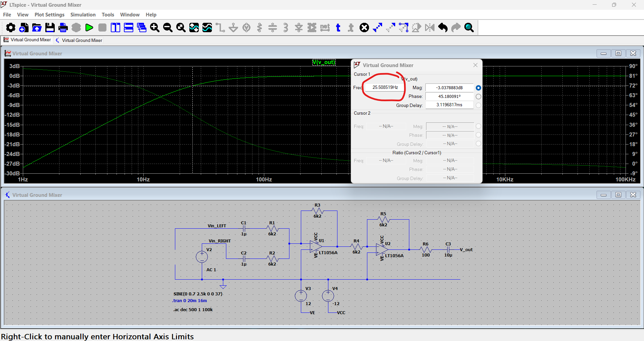
Task: Click the Cascade windows icon
Action: click(142, 27)
